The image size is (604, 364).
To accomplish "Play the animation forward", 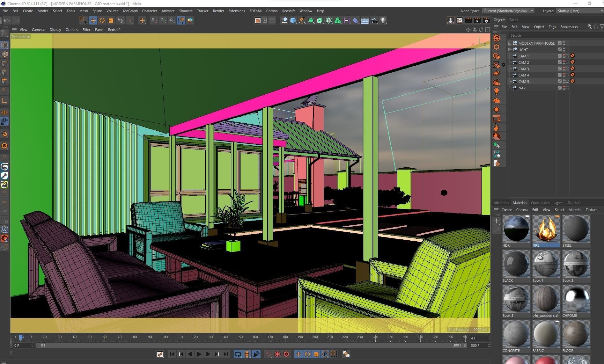I will click(199, 354).
